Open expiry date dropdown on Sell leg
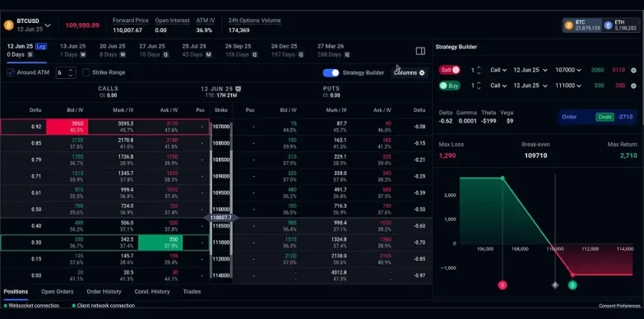The image size is (644, 319). [x=530, y=70]
